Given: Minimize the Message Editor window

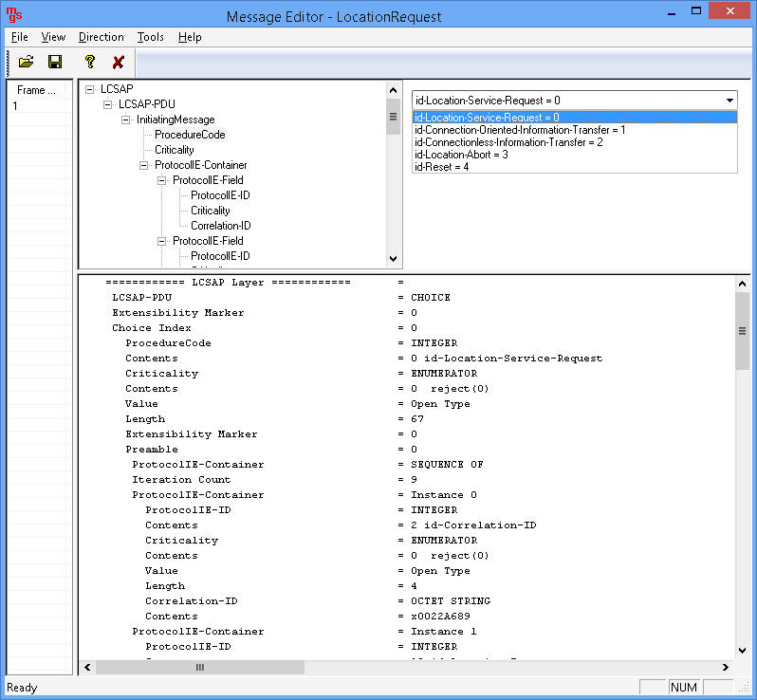Looking at the screenshot, I should click(x=671, y=12).
